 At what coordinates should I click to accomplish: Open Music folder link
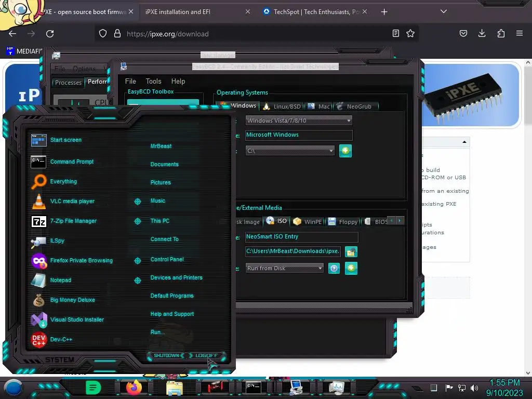[x=158, y=201]
